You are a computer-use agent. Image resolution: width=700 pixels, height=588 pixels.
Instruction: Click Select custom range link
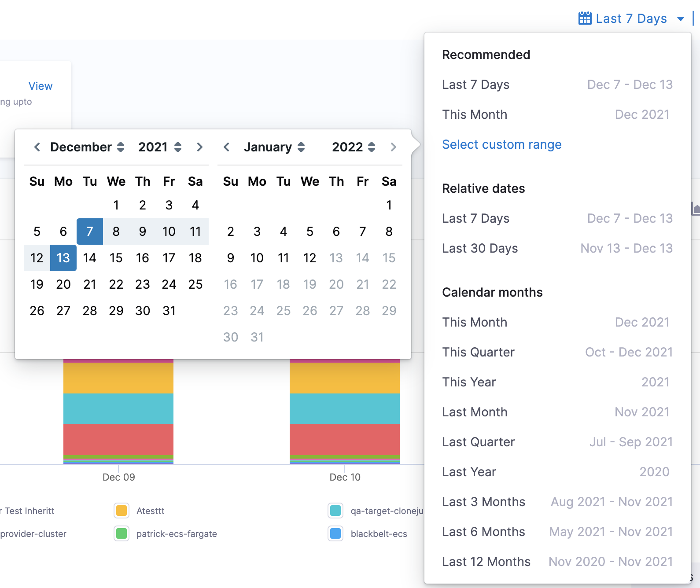(x=502, y=144)
